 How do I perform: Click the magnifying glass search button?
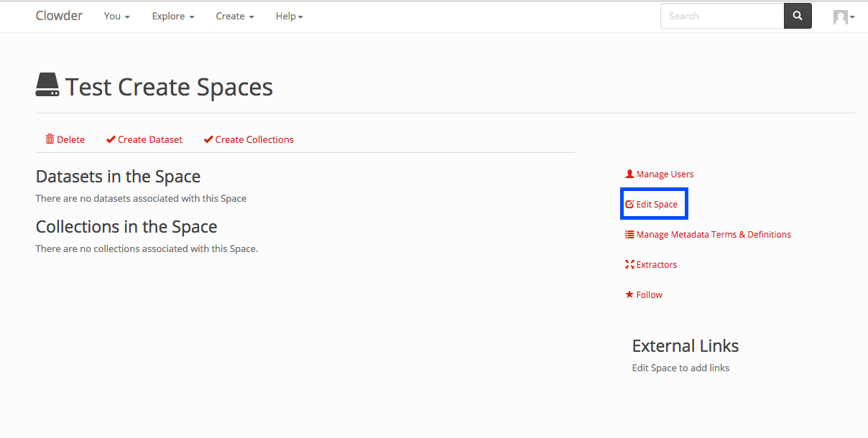coord(798,16)
